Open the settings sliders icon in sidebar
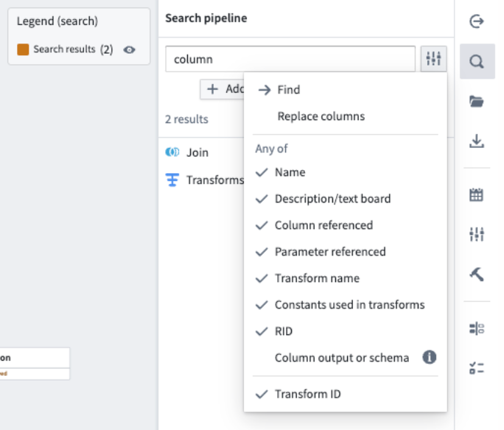This screenshot has height=430, width=504. [476, 234]
